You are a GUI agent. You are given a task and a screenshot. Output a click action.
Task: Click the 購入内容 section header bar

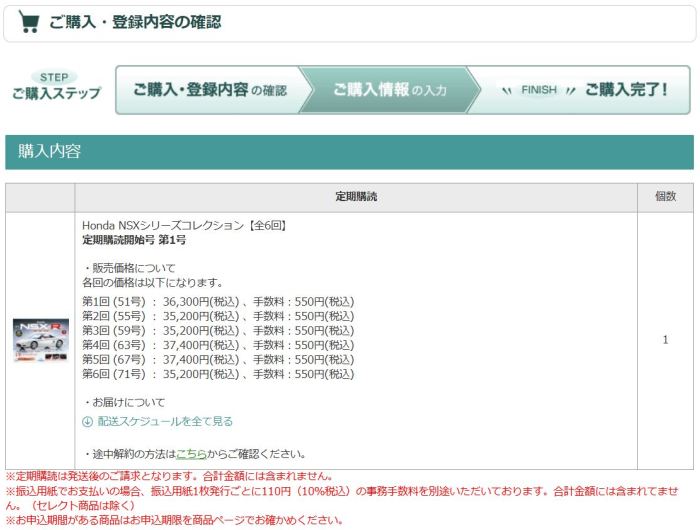[x=348, y=152]
